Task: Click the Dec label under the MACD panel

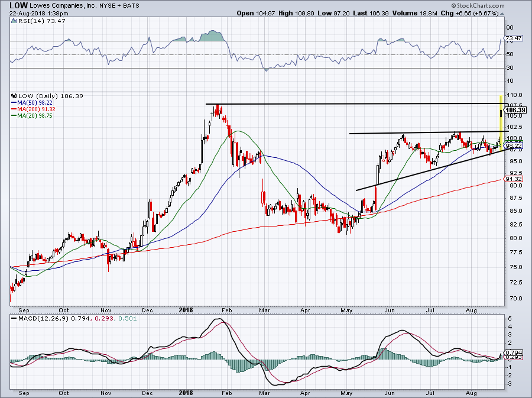Action: pyautogui.click(x=147, y=393)
